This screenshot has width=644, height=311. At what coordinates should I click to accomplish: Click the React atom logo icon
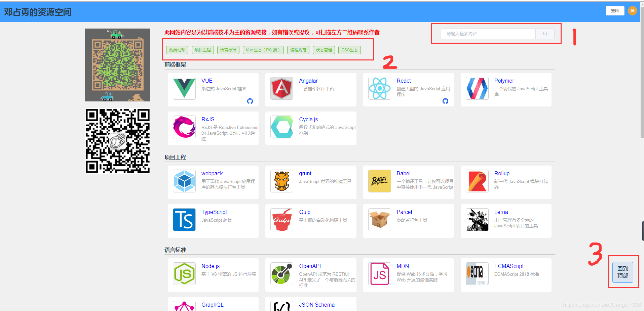(380, 88)
